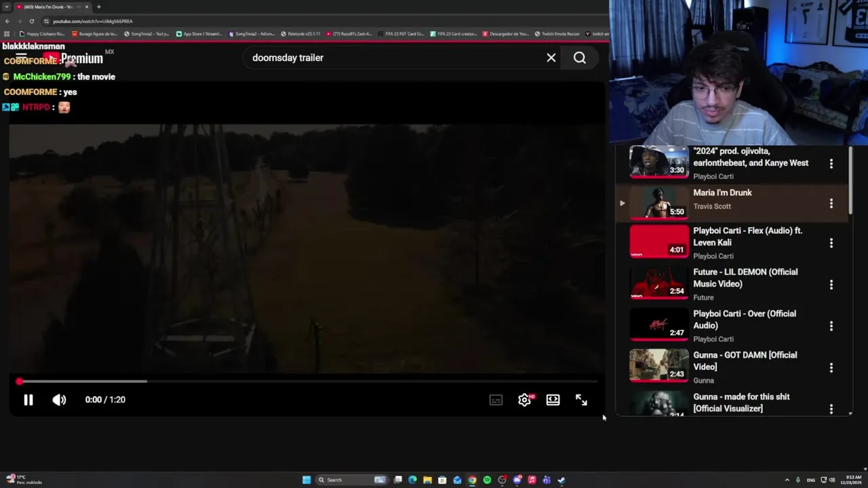Open File Explorer from the taskbar

427,480
